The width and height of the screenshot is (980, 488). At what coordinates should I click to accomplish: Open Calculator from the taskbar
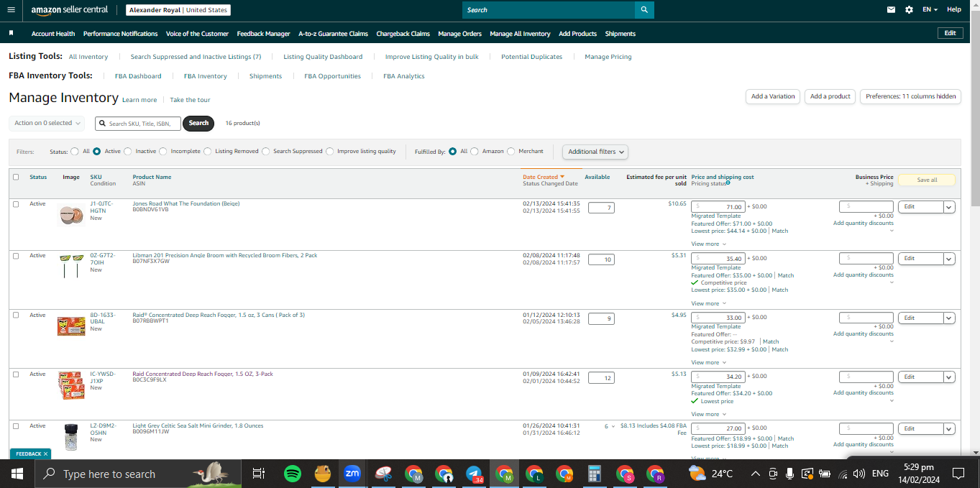(x=594, y=474)
